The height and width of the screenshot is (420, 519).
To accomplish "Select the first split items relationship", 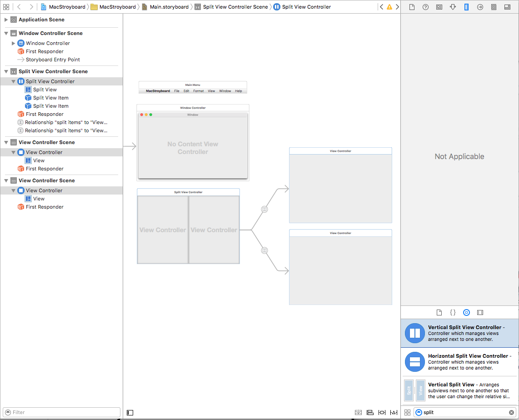I will [66, 122].
